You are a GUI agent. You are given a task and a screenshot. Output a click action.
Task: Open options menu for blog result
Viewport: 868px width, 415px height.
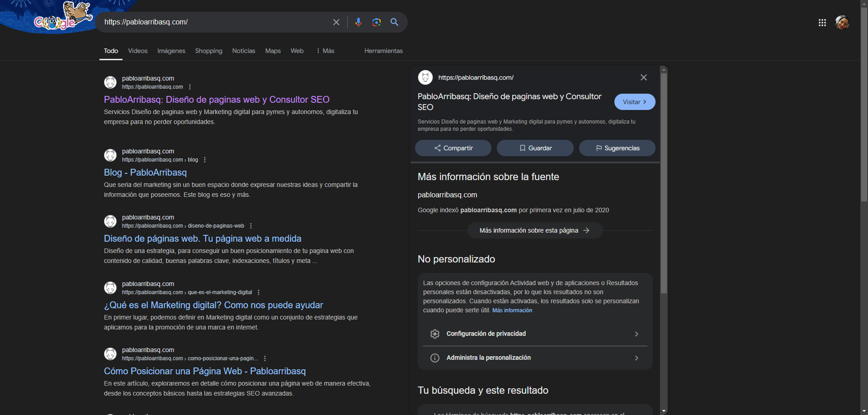tap(205, 160)
